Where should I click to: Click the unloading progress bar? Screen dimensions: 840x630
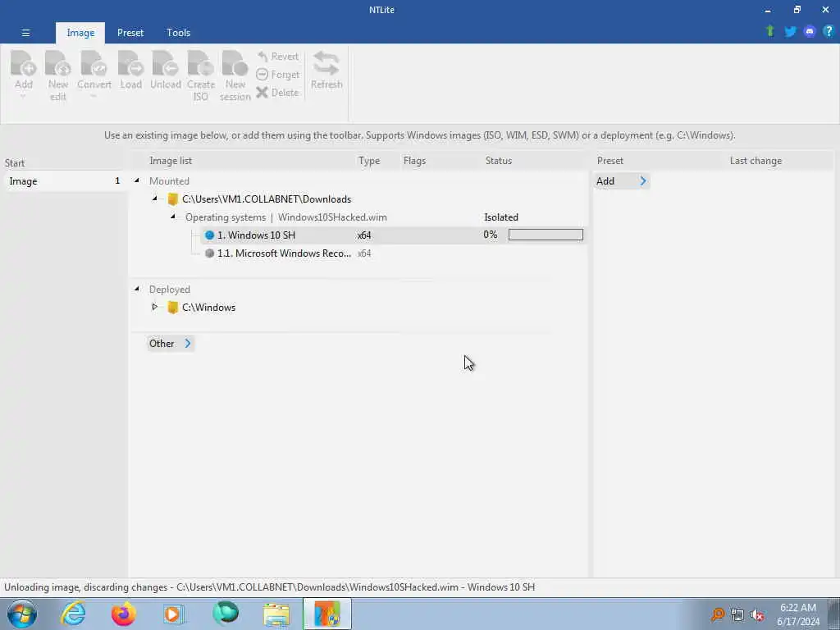(546, 235)
